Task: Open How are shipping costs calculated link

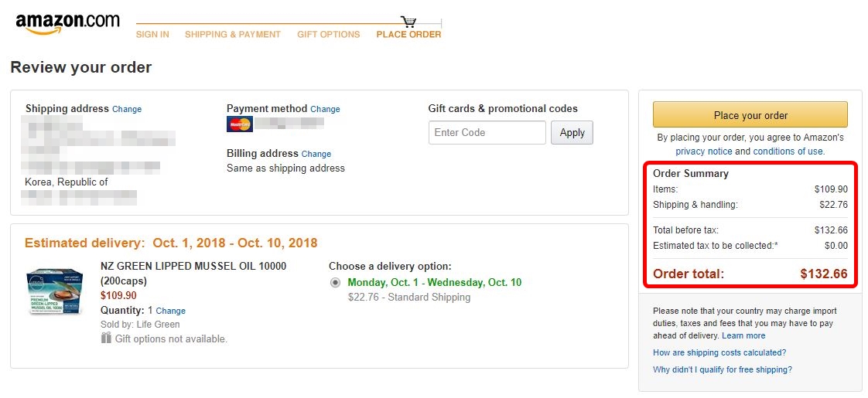Action: (x=719, y=352)
